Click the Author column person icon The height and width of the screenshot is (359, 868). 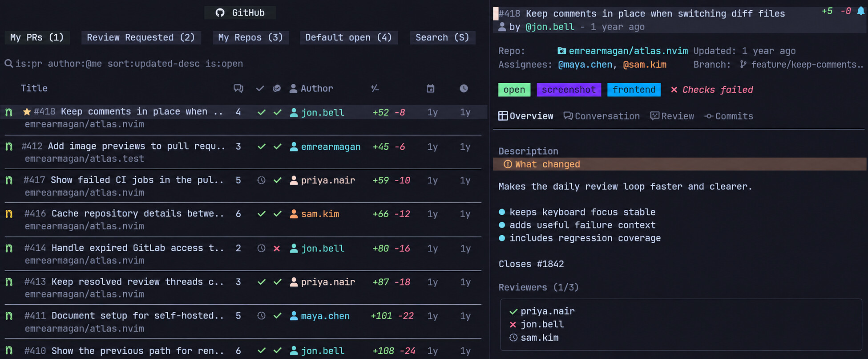coord(293,88)
